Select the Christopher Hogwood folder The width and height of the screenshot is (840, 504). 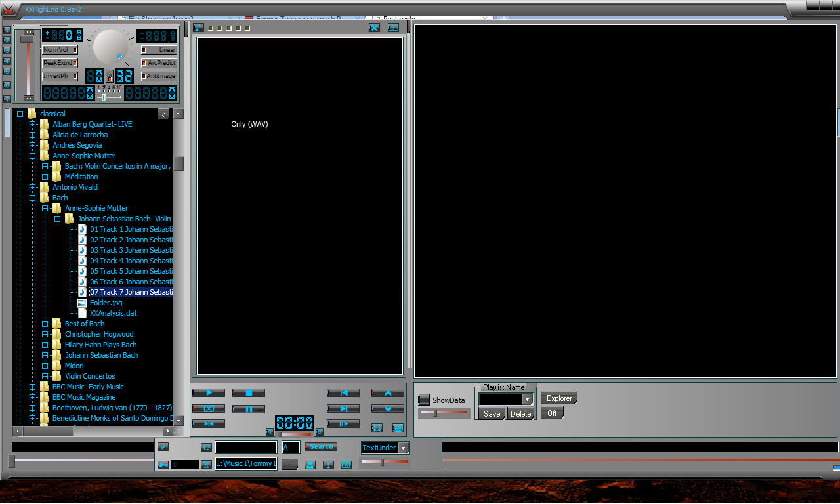(x=99, y=334)
